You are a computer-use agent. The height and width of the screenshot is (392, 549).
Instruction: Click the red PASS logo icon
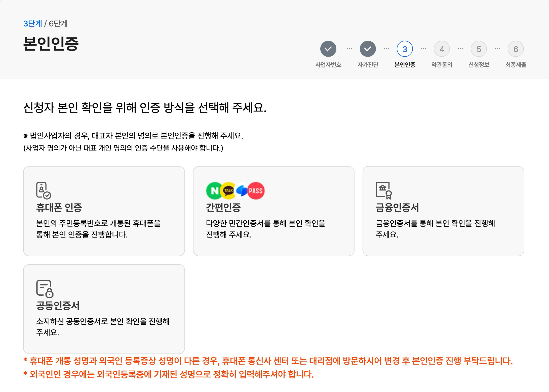tap(256, 191)
